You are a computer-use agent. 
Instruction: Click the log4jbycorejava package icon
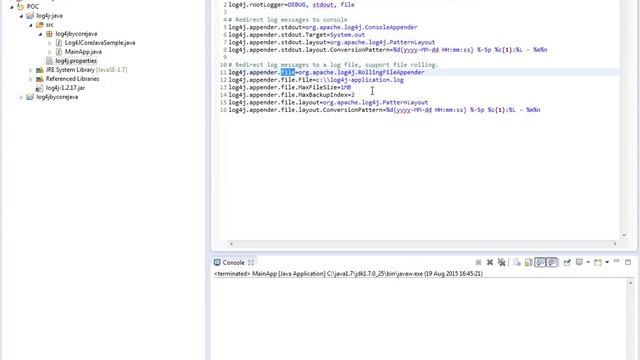point(49,33)
